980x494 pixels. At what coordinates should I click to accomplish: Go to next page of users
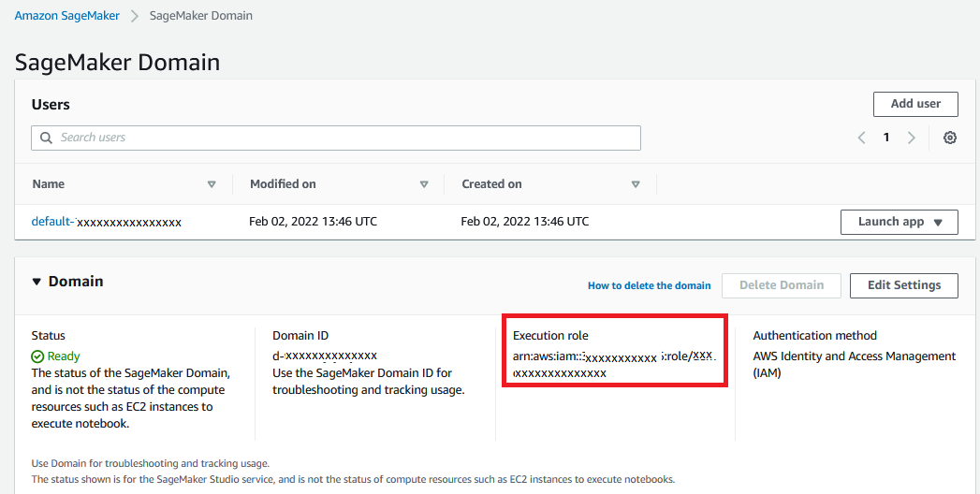[911, 138]
